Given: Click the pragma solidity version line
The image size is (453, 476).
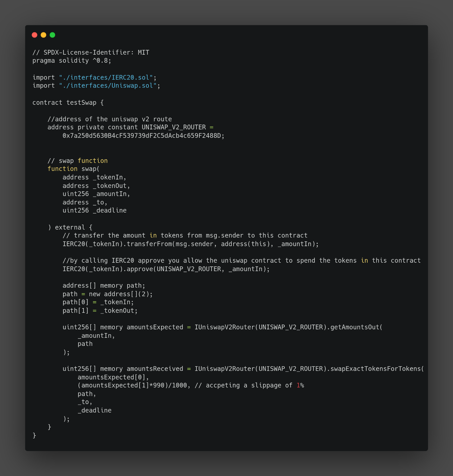Looking at the screenshot, I should (x=72, y=61).
